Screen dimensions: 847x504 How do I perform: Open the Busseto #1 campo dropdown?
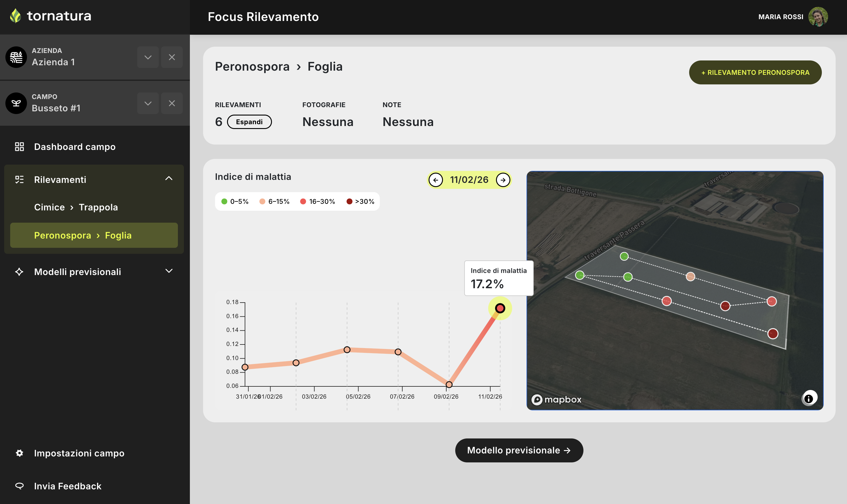tap(148, 103)
